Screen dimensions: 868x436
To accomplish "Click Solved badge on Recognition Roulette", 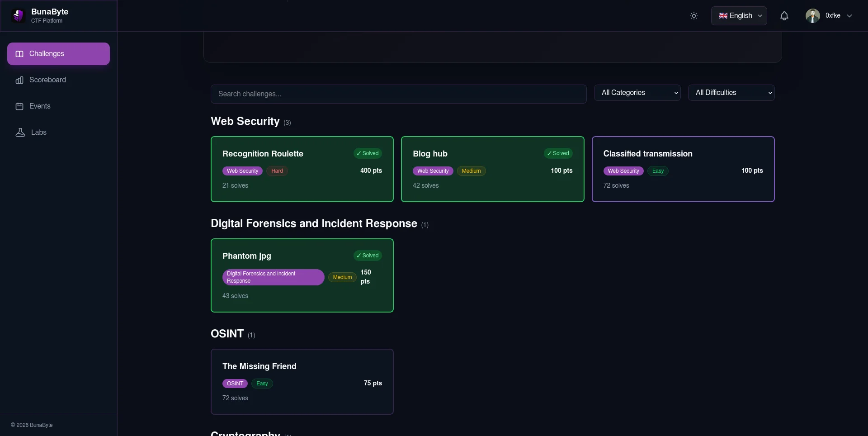I will [x=368, y=153].
